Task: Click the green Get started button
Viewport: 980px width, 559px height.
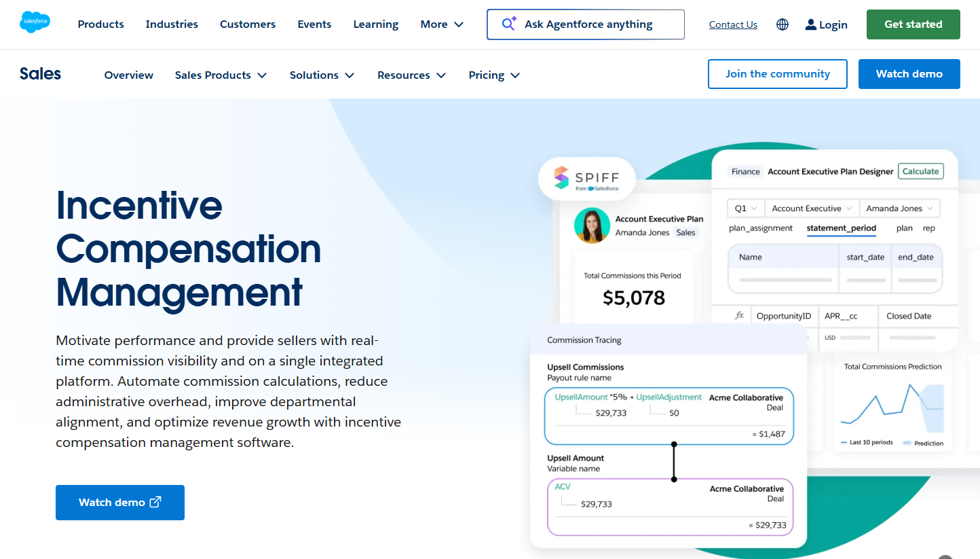Action: [913, 24]
